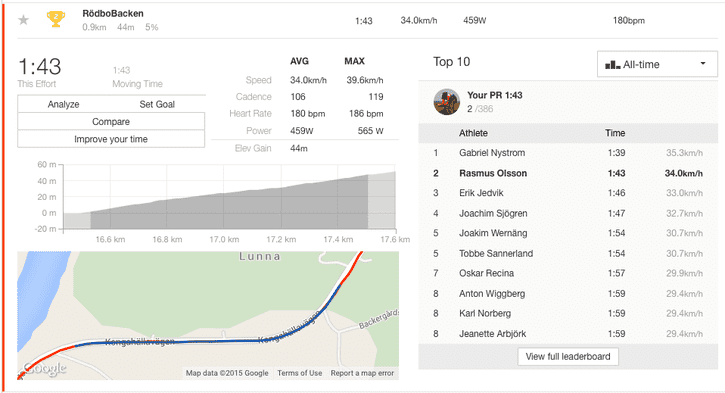Click the Compare button

tap(111, 122)
